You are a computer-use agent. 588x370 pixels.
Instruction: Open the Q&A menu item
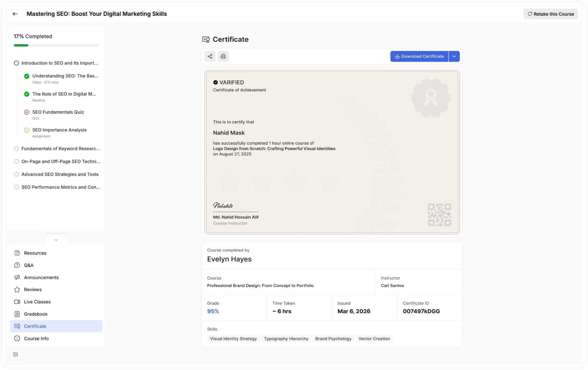tap(56, 265)
